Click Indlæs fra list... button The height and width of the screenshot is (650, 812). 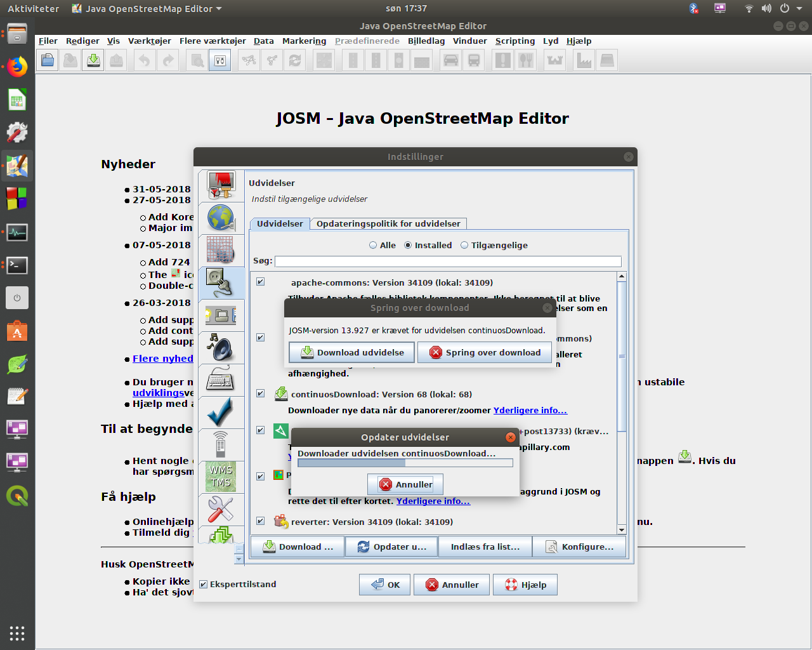tap(485, 547)
